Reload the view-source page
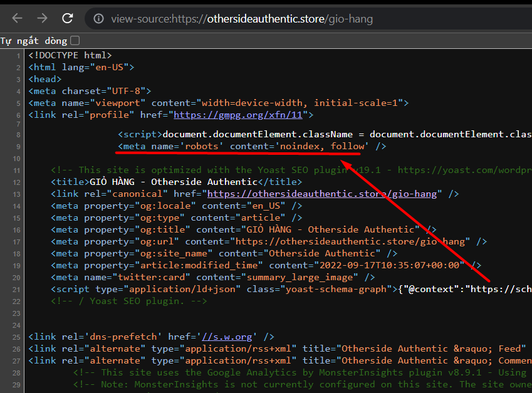The image size is (532, 393). [x=68, y=18]
